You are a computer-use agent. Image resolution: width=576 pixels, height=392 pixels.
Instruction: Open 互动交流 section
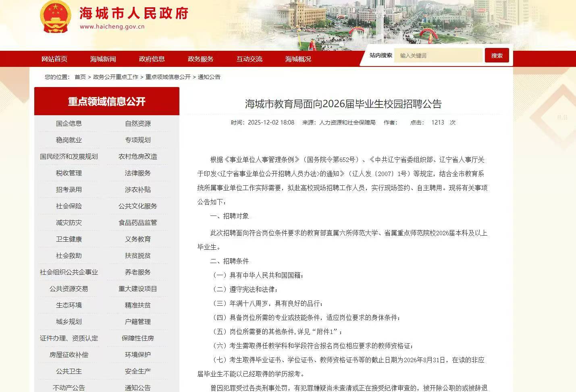tap(249, 59)
